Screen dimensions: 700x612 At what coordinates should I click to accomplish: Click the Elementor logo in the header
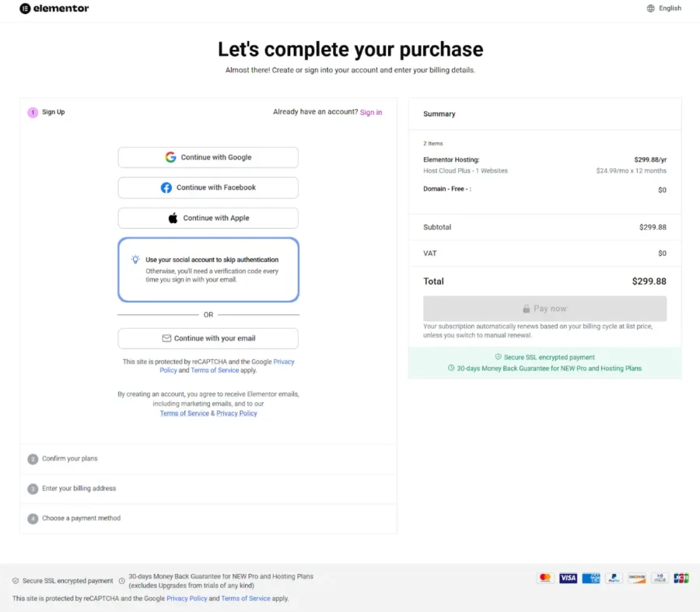(53, 9)
